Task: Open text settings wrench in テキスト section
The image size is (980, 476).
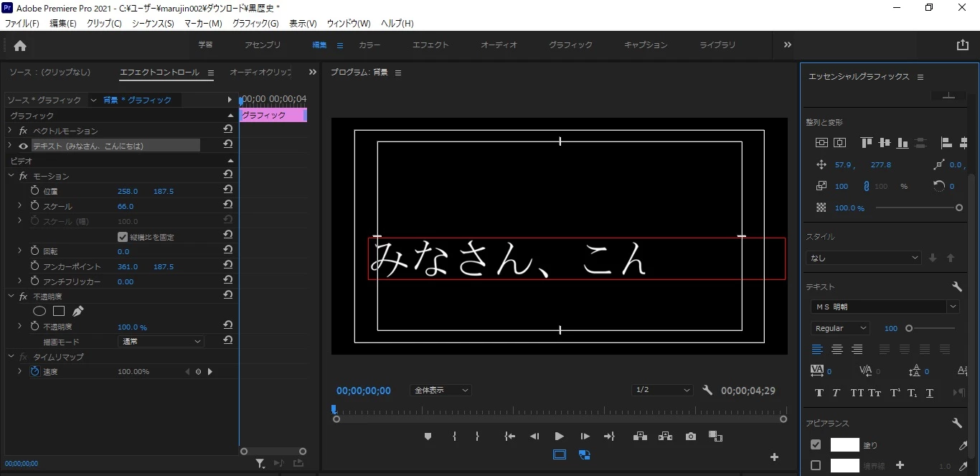Action: [956, 286]
